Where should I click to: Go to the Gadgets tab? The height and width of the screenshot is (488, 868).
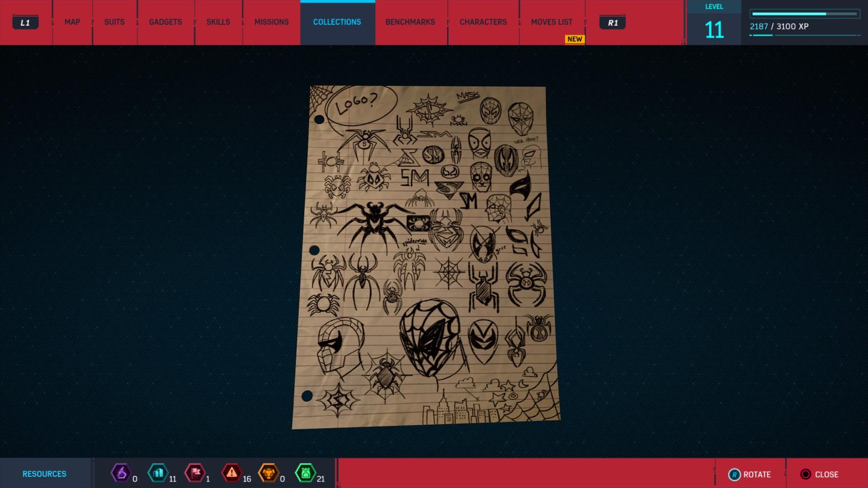point(165,22)
